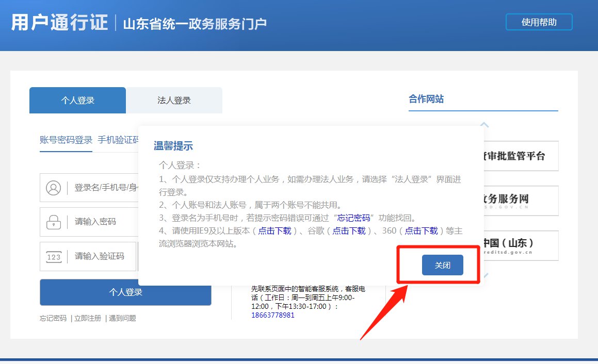Screen dimensions: 598x364
Task: Click 忘记密码 link inside the dialog
Action: (354, 218)
